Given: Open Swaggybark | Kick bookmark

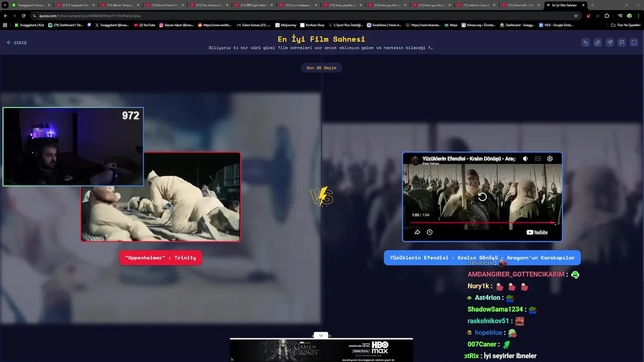Looking at the screenshot, I should pos(29,25).
